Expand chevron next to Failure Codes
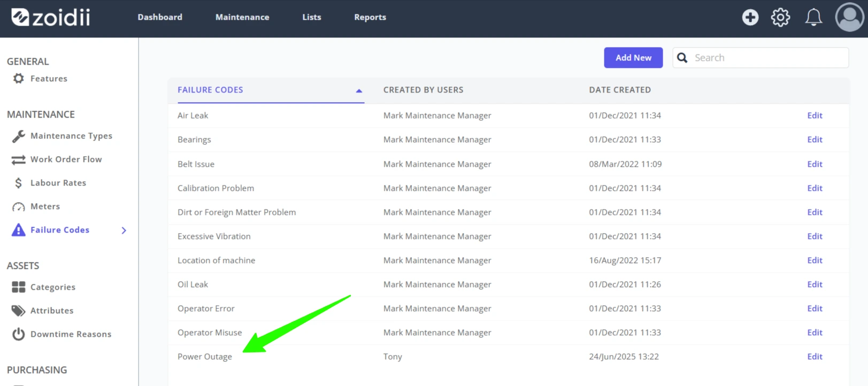 124,230
